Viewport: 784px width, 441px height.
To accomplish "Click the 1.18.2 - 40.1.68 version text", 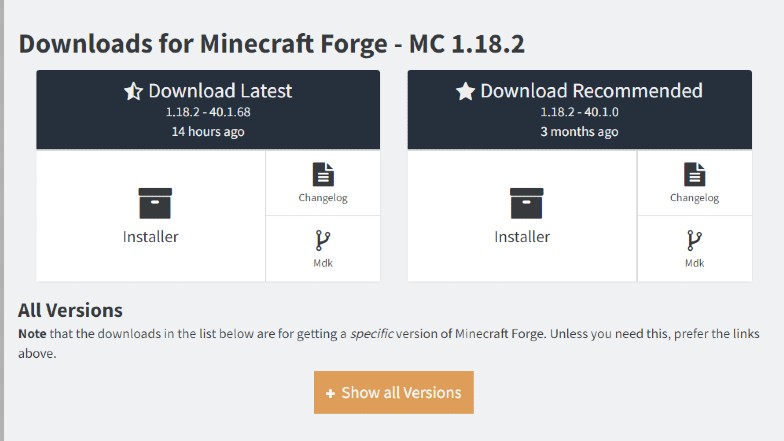I will click(x=208, y=112).
